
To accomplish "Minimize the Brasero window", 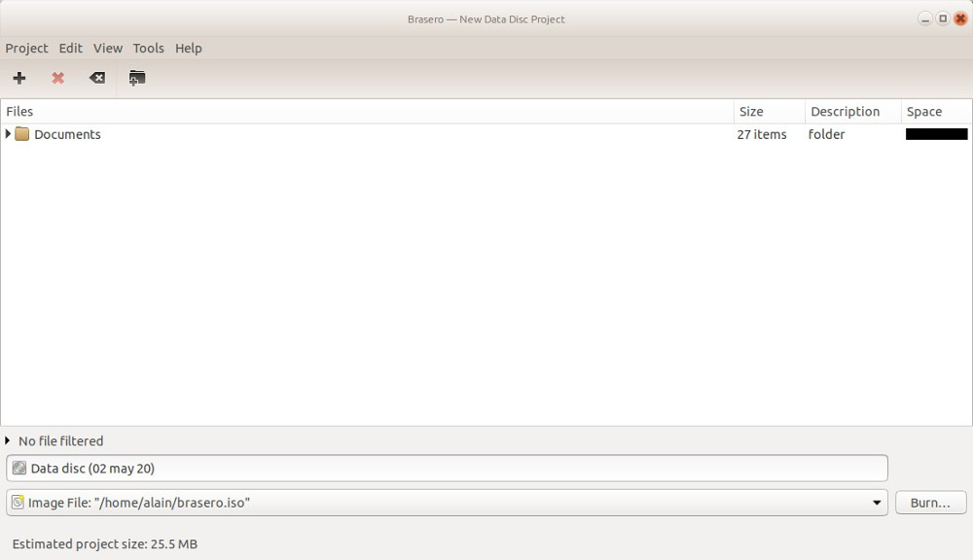I will (x=924, y=19).
